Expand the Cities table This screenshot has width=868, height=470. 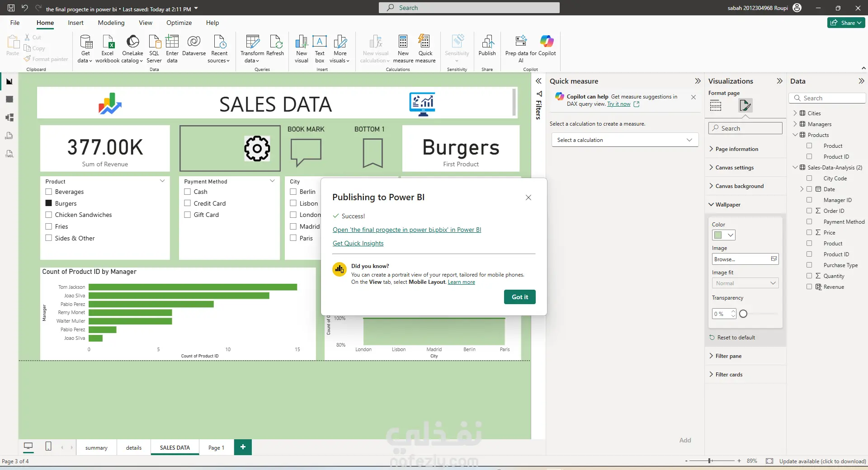pyautogui.click(x=795, y=113)
